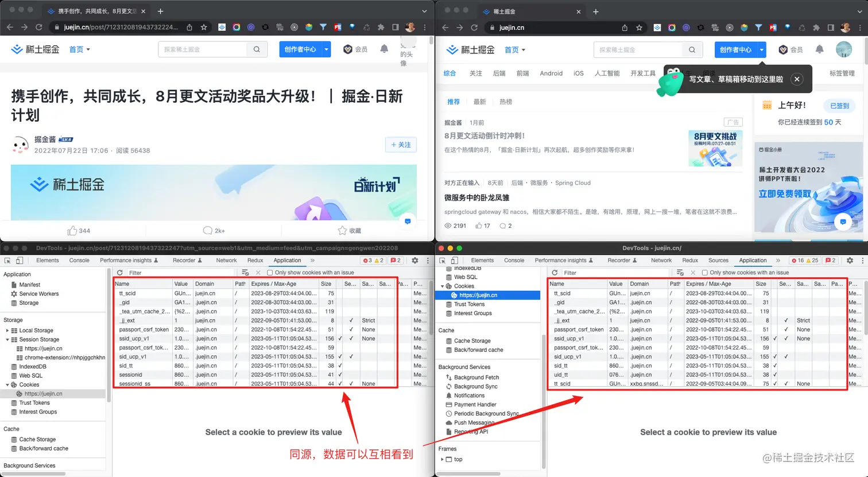The height and width of the screenshot is (477, 868).
Task: Go back in the right browser window
Action: click(x=444, y=27)
